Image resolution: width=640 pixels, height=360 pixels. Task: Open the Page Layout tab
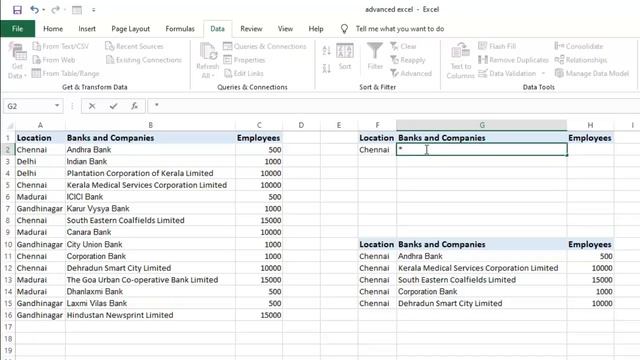[x=131, y=29]
